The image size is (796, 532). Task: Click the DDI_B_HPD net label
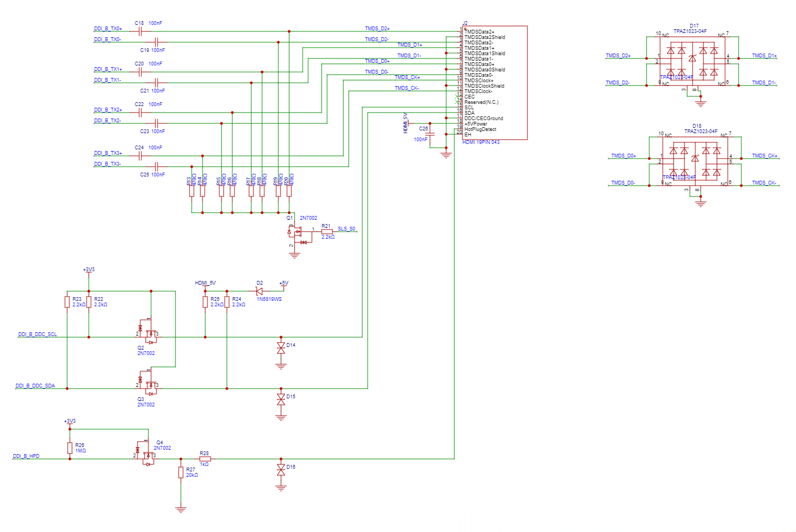tap(27, 456)
